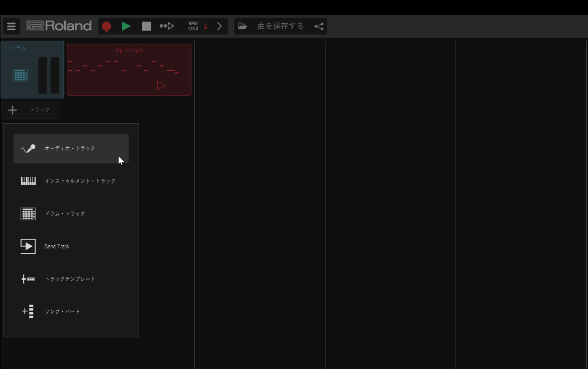Play the Big Timing 6 clip
The image size is (588, 369).
[161, 85]
